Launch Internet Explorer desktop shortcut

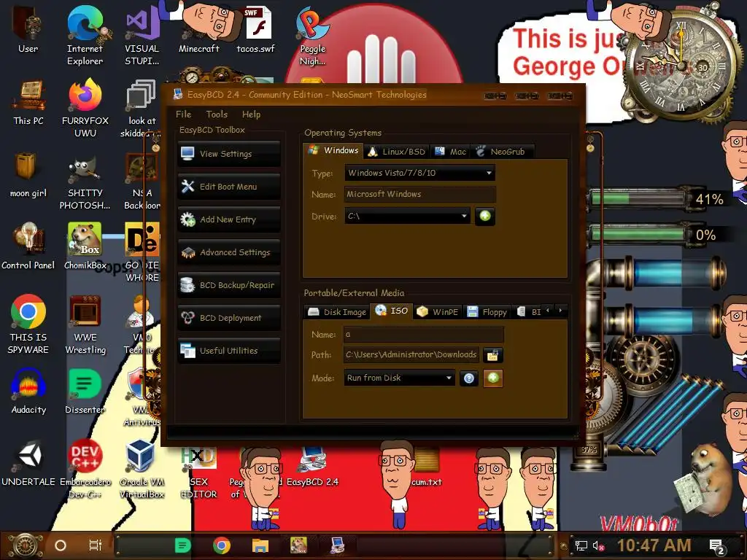click(x=85, y=36)
